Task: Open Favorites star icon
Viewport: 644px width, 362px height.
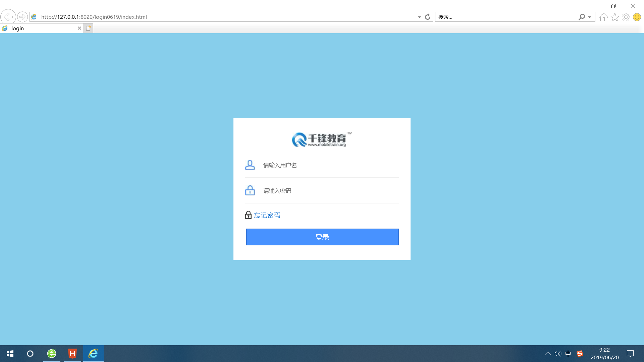Action: (615, 17)
